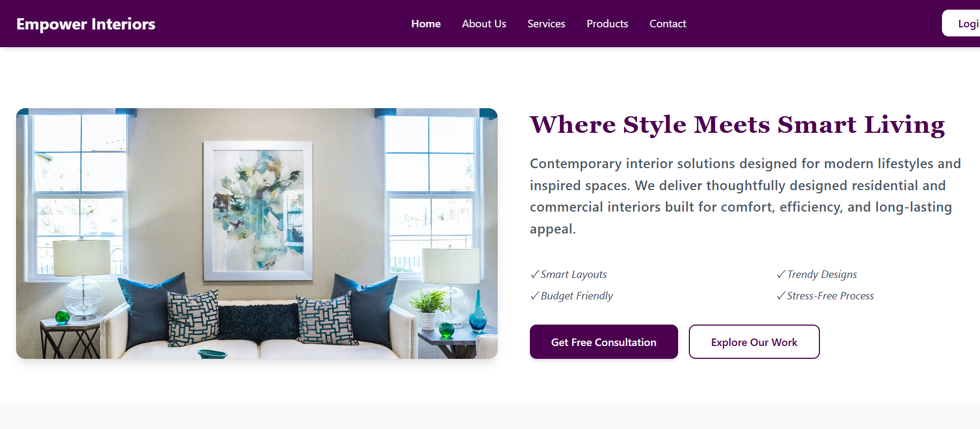Click the Contemporary interior solutions paragraph
This screenshot has height=429, width=980.
[746, 196]
